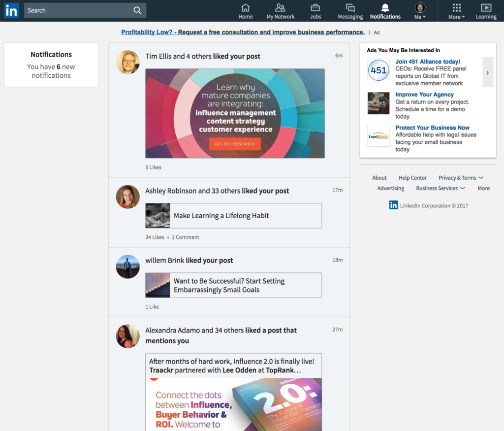Click the search magnifier icon
The width and height of the screenshot is (504, 431).
[137, 10]
